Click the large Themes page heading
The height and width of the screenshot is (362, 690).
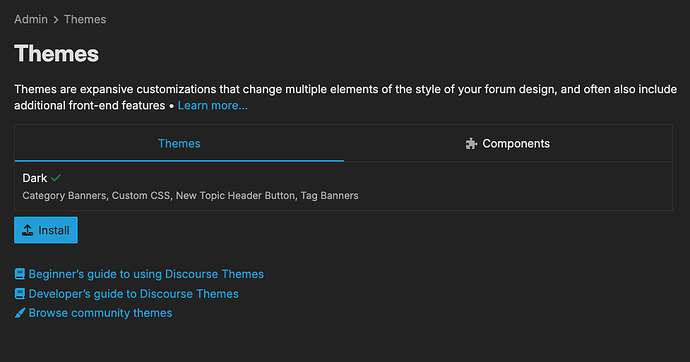pos(56,54)
